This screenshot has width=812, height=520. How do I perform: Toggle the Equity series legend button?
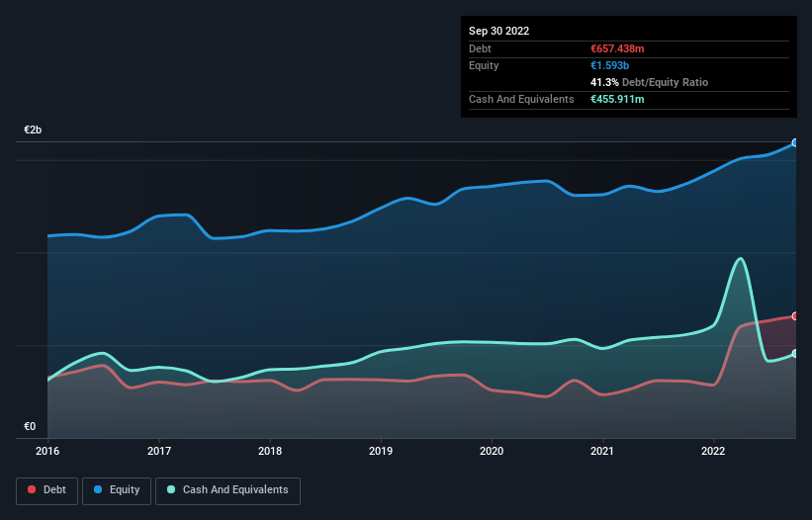[117, 490]
